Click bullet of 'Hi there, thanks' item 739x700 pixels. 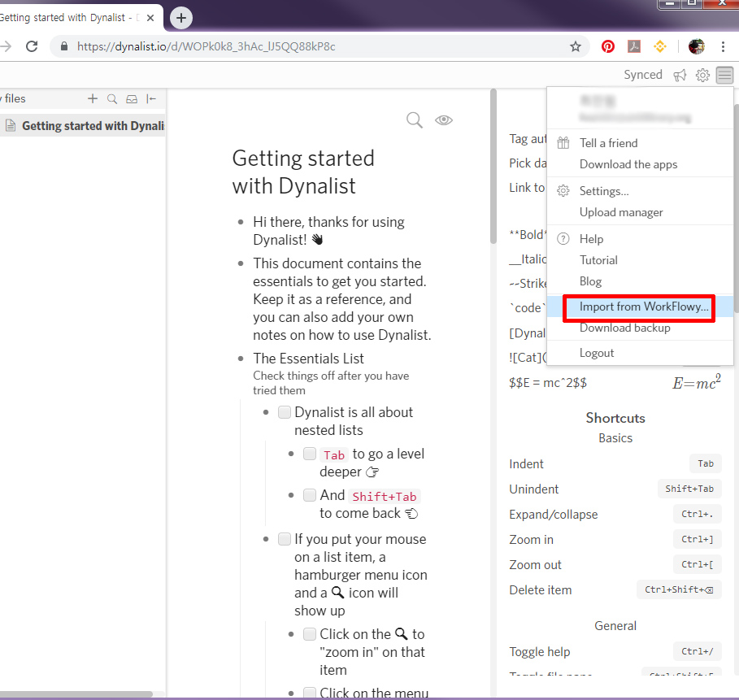tap(241, 222)
